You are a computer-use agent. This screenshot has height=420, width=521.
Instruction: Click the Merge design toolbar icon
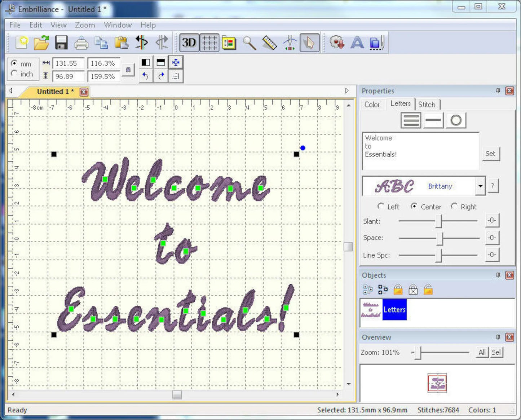coord(375,43)
